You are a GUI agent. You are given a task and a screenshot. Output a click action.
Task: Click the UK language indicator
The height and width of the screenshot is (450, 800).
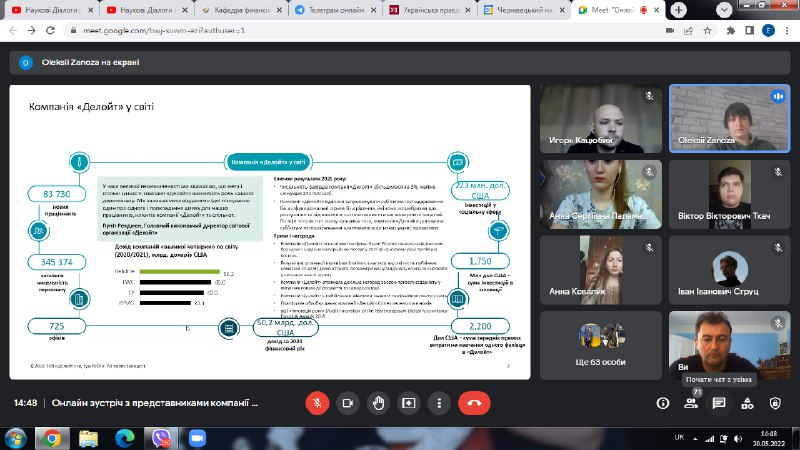click(679, 437)
